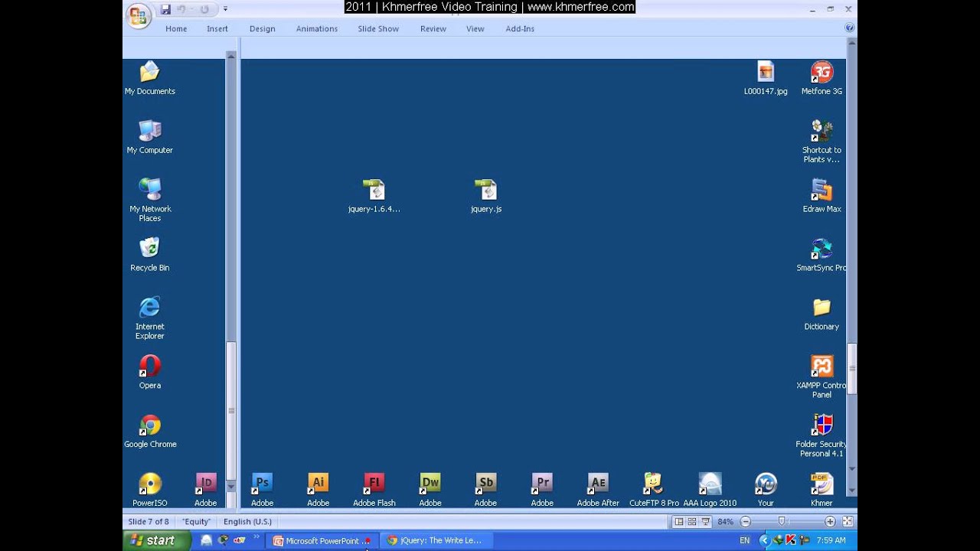The width and height of the screenshot is (980, 551).
Task: Expand the quick launch chevron in taskbar
Action: (x=256, y=538)
